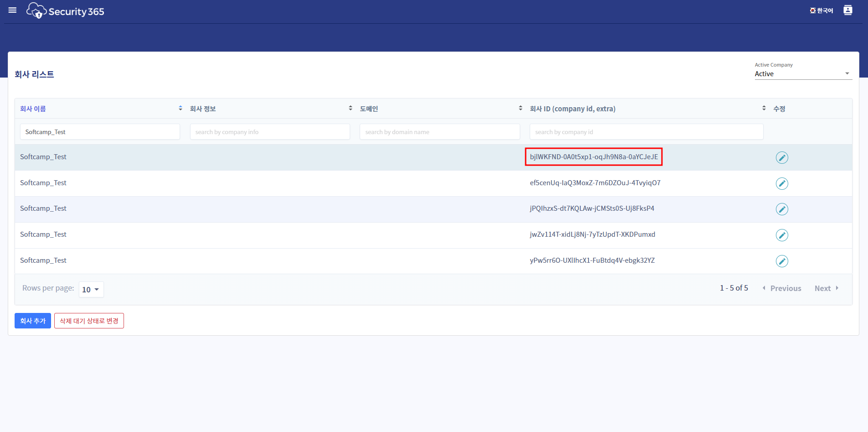
Task: Expand the Active Company dropdown
Action: [802, 74]
